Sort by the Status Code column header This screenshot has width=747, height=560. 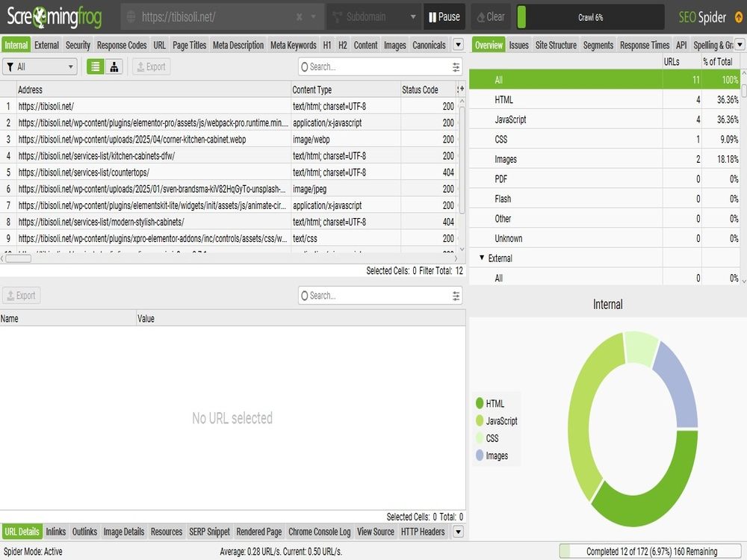[428, 90]
